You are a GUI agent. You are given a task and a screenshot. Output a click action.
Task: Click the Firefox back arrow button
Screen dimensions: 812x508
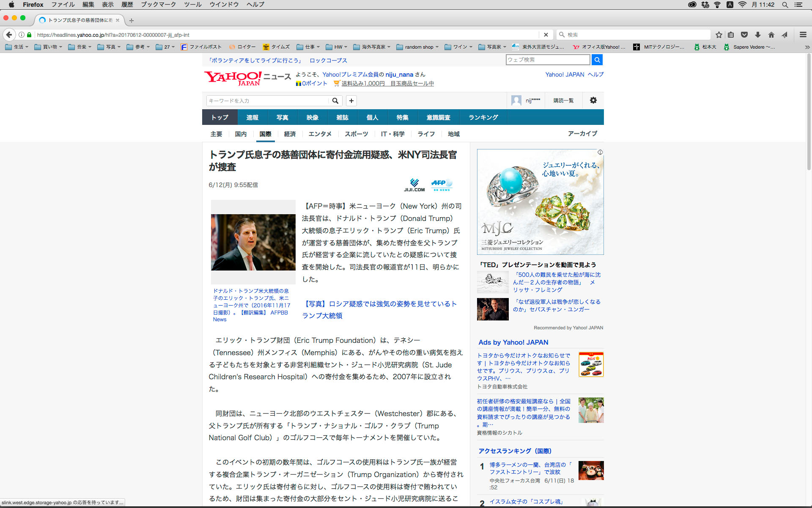(9, 35)
